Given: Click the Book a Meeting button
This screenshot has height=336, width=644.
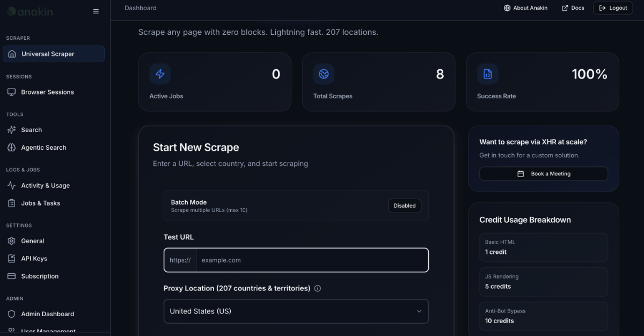Looking at the screenshot, I should coord(543,174).
